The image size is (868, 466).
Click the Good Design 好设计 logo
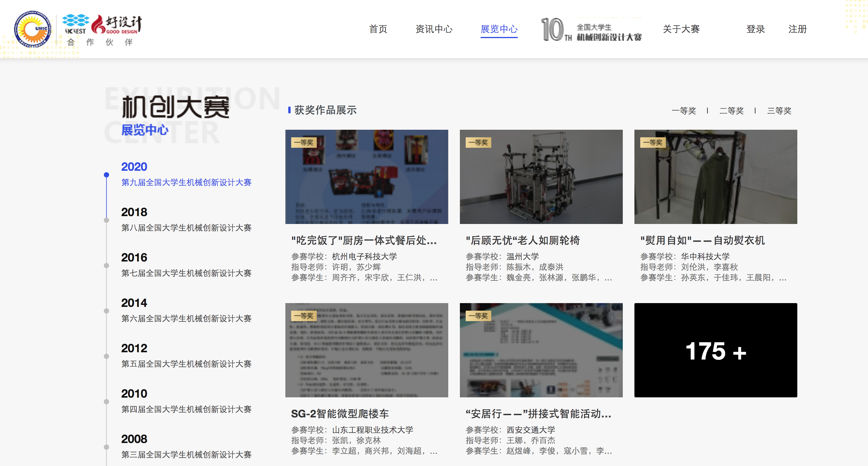[117, 24]
